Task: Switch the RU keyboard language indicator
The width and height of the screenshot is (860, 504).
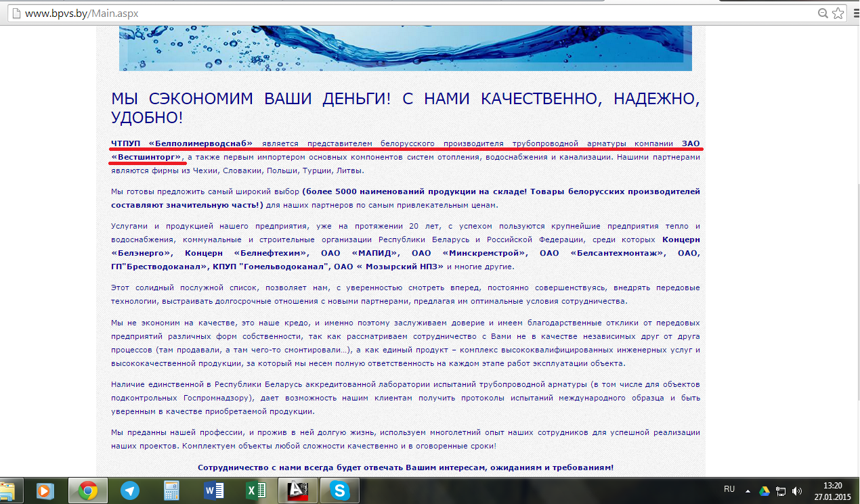Action: pos(729,488)
